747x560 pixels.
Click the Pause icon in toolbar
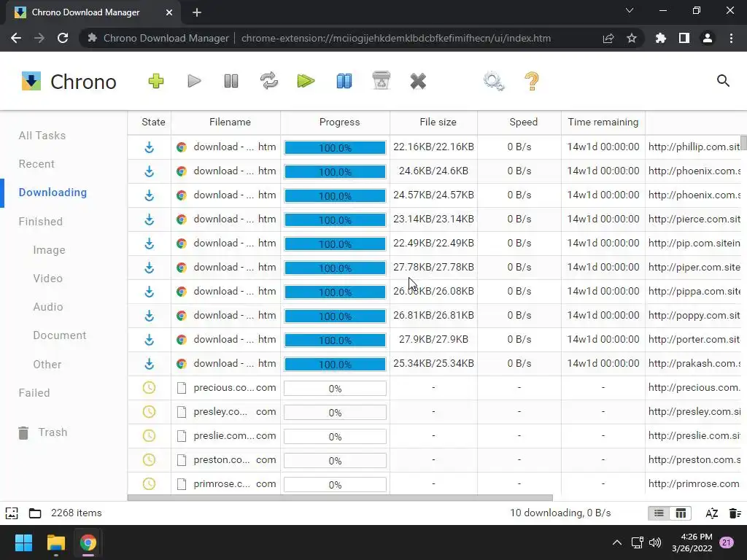(231, 81)
